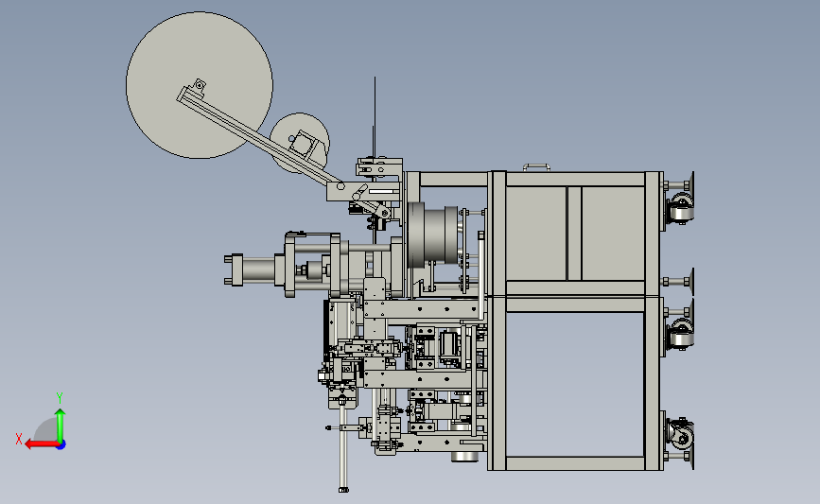Click the 'Y' axis label

[x=60, y=398]
